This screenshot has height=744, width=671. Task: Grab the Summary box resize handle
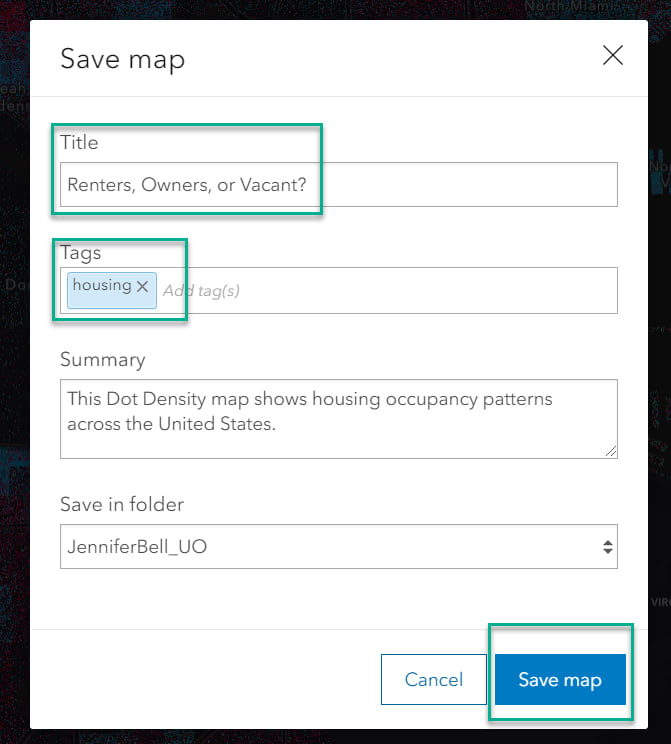coord(610,451)
